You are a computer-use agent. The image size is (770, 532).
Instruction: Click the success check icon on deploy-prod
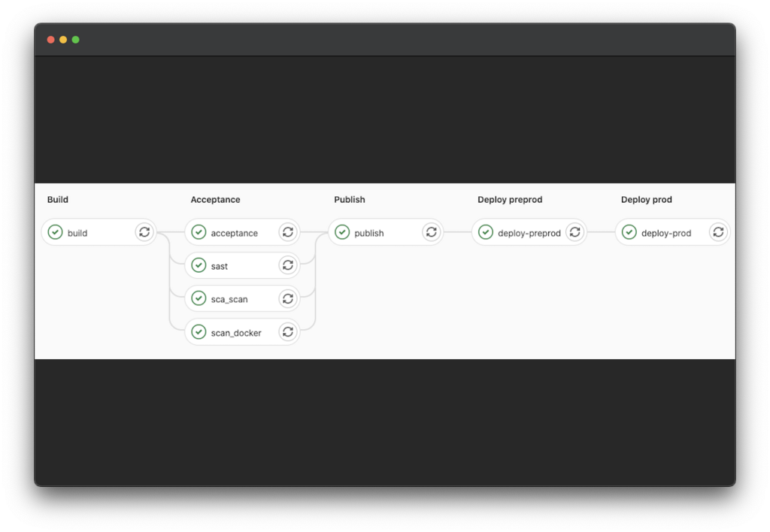click(x=629, y=232)
